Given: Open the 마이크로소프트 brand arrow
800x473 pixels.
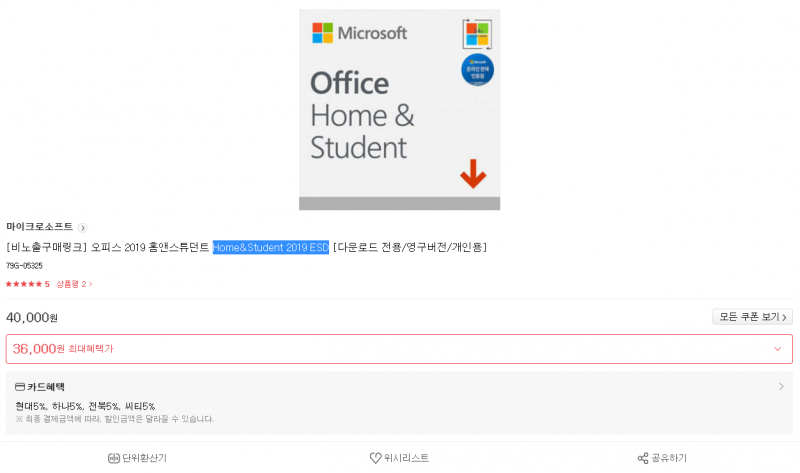Looking at the screenshot, I should tap(83, 228).
